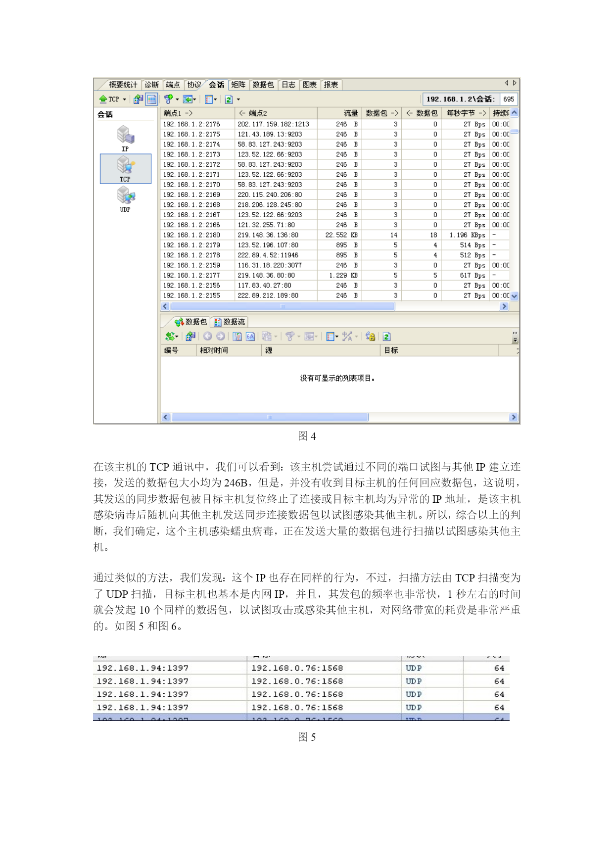This screenshot has width=614, height=868.
Task: Click the back arrow icon in packet toolbar
Action: (x=208, y=337)
